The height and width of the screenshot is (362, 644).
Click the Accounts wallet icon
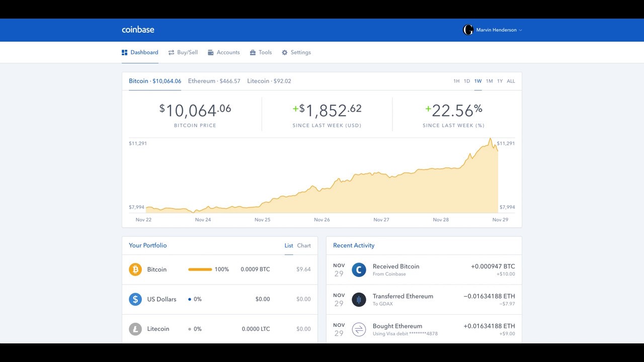pyautogui.click(x=211, y=52)
